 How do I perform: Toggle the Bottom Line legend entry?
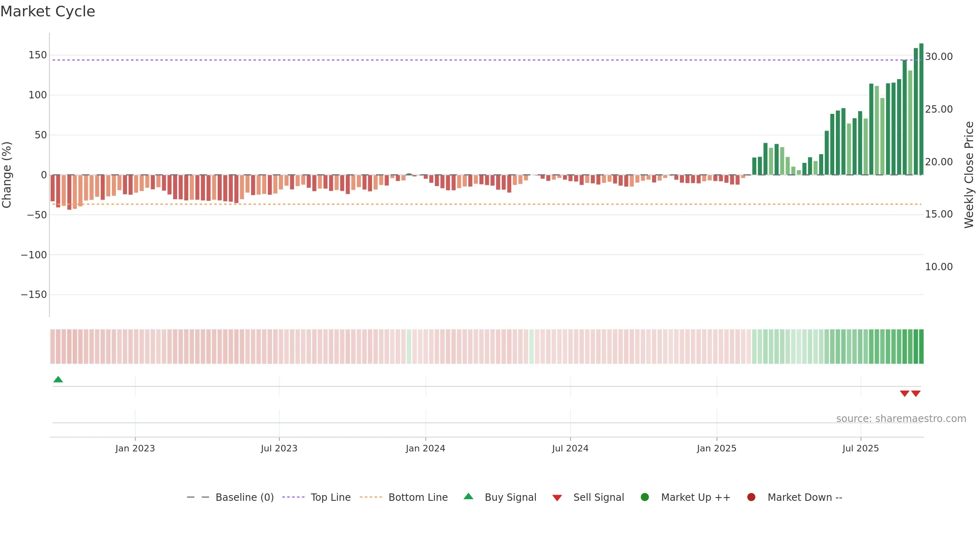point(404,498)
